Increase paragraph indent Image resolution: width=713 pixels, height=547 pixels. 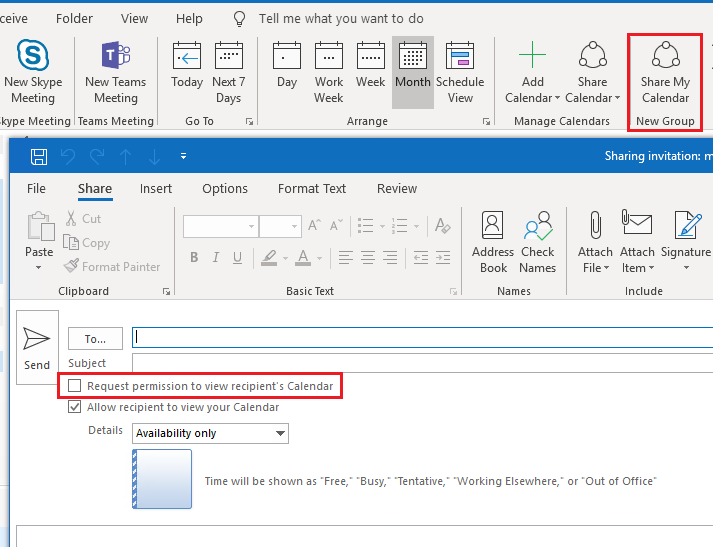point(443,257)
